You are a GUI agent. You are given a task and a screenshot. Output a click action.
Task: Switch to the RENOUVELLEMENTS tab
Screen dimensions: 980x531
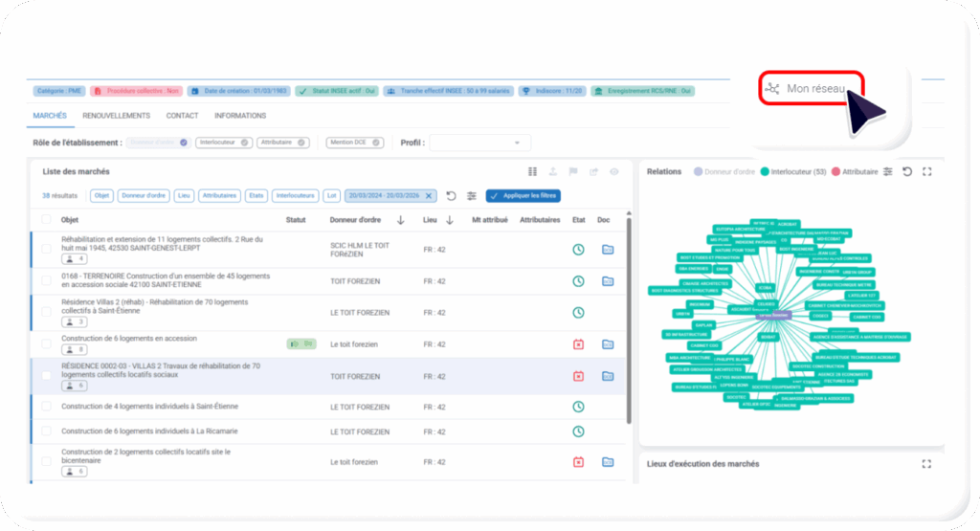pyautogui.click(x=116, y=116)
